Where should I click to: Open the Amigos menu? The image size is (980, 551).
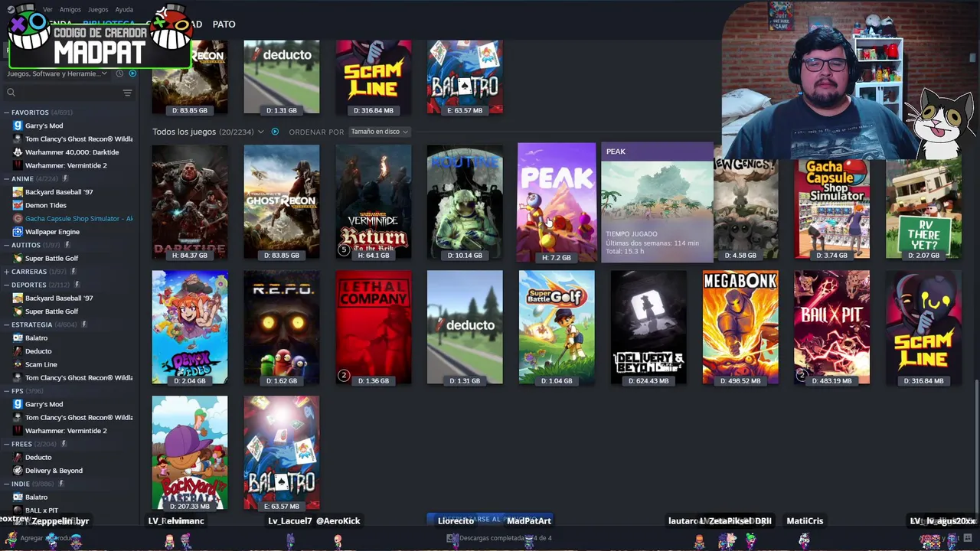point(70,10)
